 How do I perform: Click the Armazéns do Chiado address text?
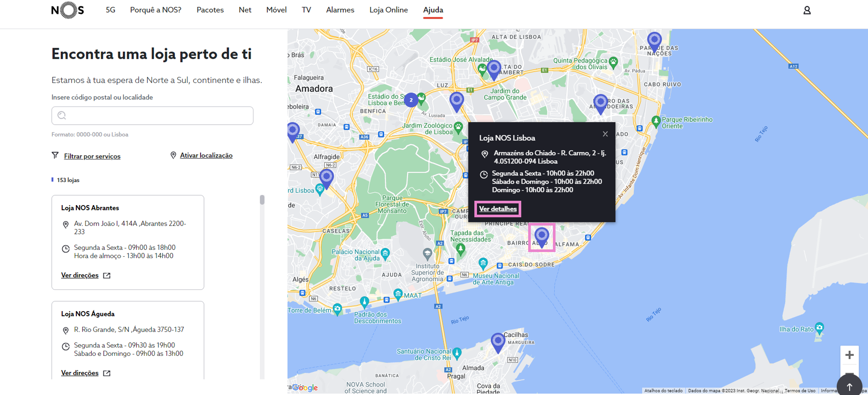pos(550,157)
